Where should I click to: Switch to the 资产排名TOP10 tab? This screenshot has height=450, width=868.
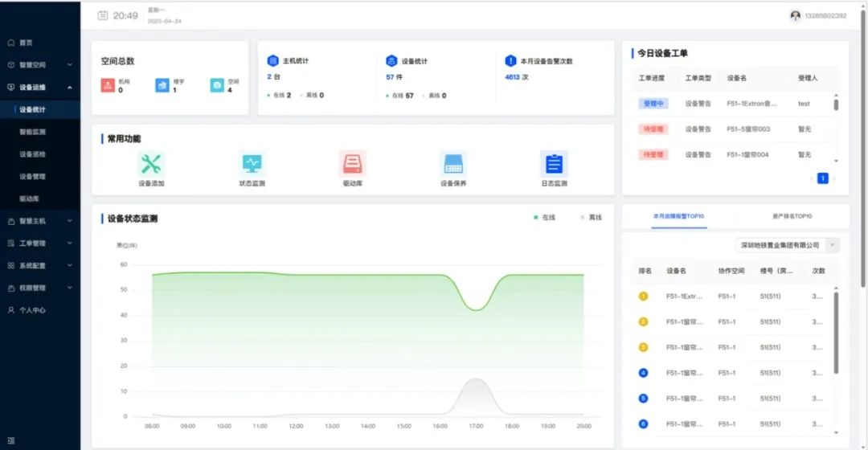(x=792, y=217)
